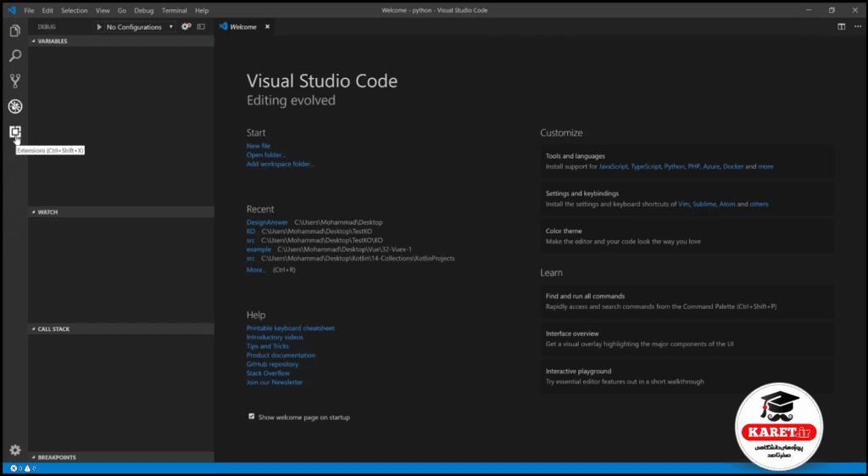Click the green Start Debugging play button
The width and height of the screenshot is (868, 476).
[x=99, y=26]
